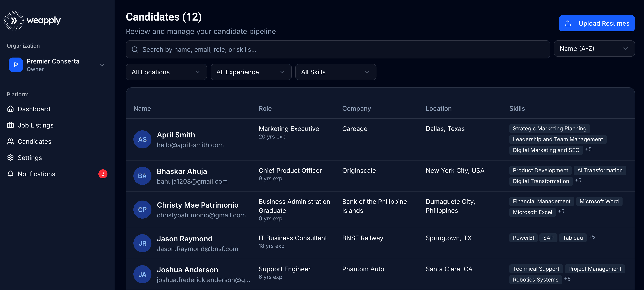Open the All Experience filter dropdown
Image resolution: width=644 pixels, height=290 pixels.
(251, 72)
